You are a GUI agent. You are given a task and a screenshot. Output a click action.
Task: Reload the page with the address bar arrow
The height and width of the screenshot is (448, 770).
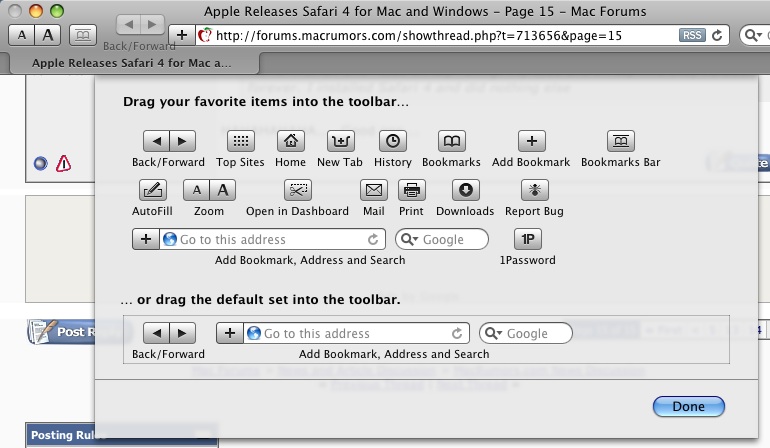click(717, 35)
